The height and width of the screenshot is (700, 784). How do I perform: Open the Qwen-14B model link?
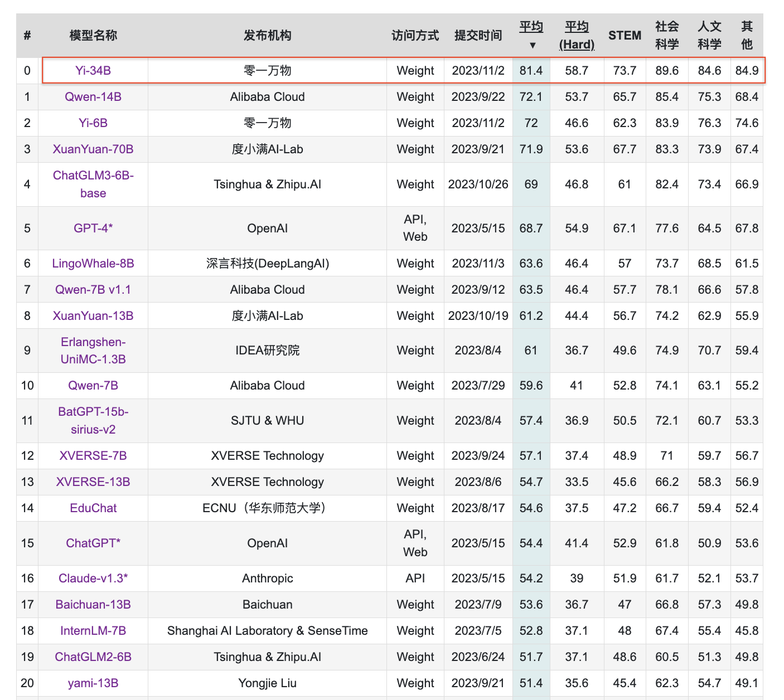click(x=93, y=96)
